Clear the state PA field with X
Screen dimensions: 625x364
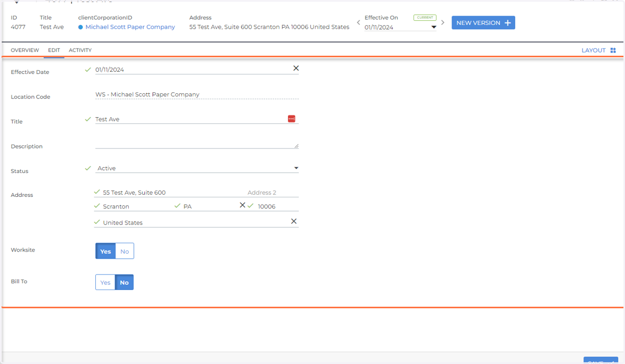coord(242,205)
